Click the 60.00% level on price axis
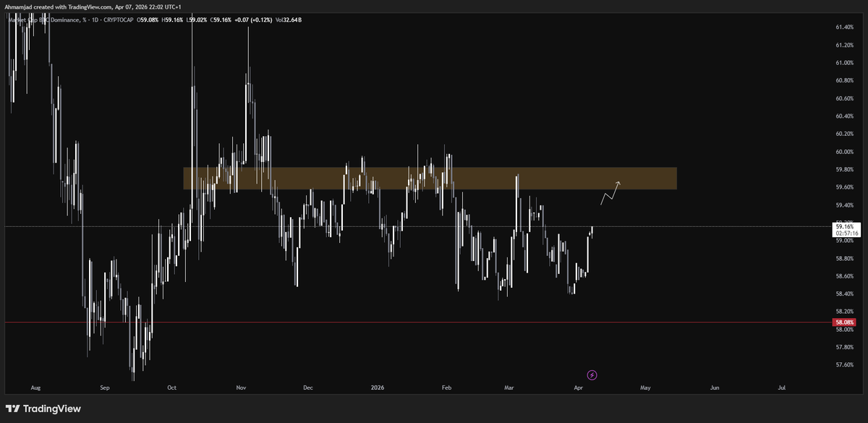The height and width of the screenshot is (423, 868). (844, 152)
